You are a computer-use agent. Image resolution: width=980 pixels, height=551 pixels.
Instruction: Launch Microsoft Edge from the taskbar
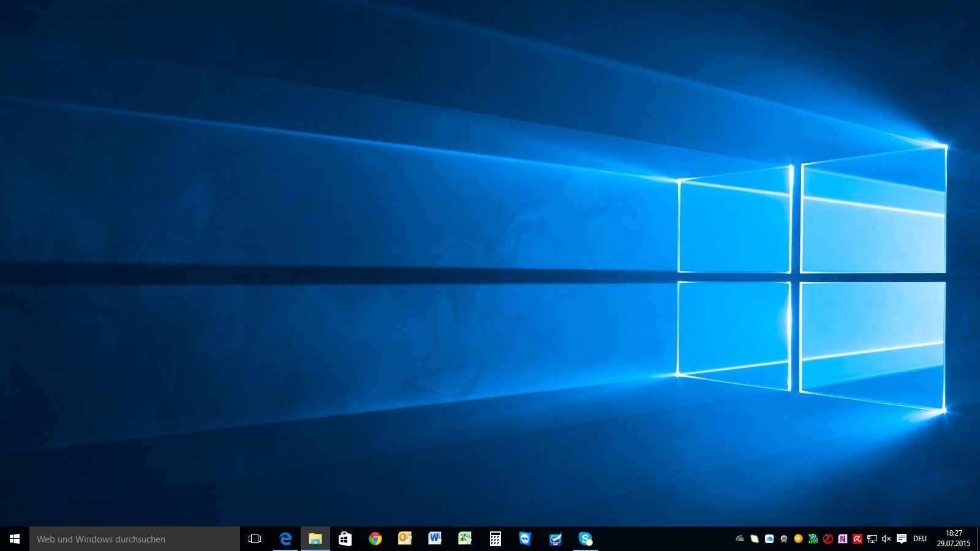285,539
